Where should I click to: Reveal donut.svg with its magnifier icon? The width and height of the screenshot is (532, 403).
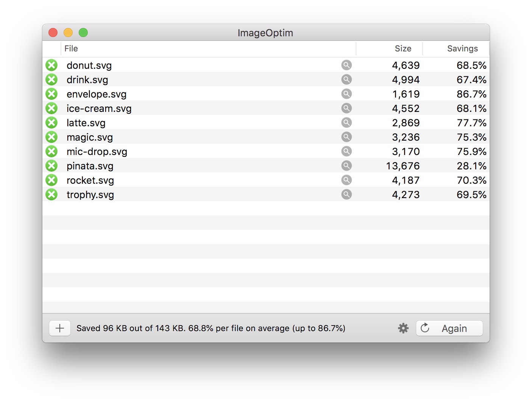(x=346, y=65)
